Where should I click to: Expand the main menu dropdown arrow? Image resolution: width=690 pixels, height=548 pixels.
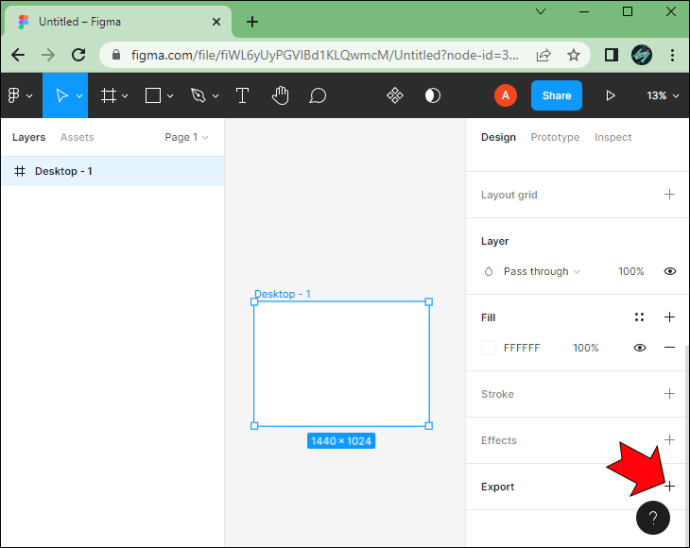[x=29, y=96]
